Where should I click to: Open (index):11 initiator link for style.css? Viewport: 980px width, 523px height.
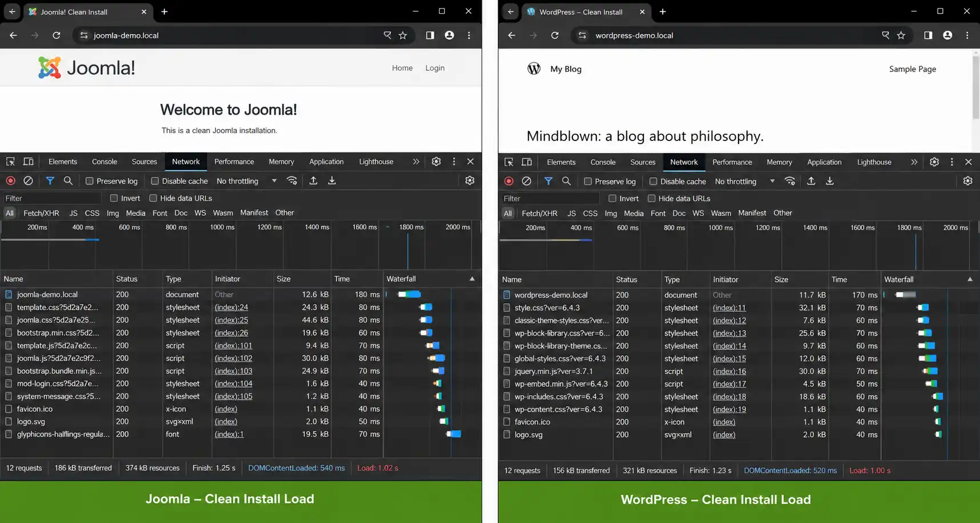[729, 308]
